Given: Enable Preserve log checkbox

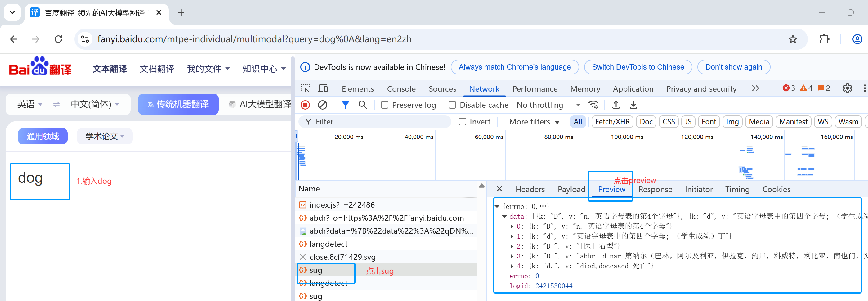Looking at the screenshot, I should [x=384, y=105].
